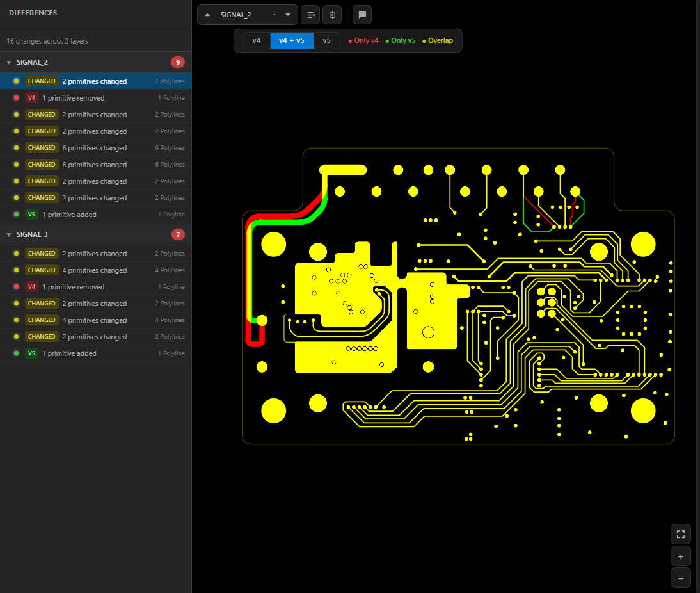Screen dimensions: 700x593
Task: Click '2 Polylines' label on highlighted row
Action: coord(170,81)
